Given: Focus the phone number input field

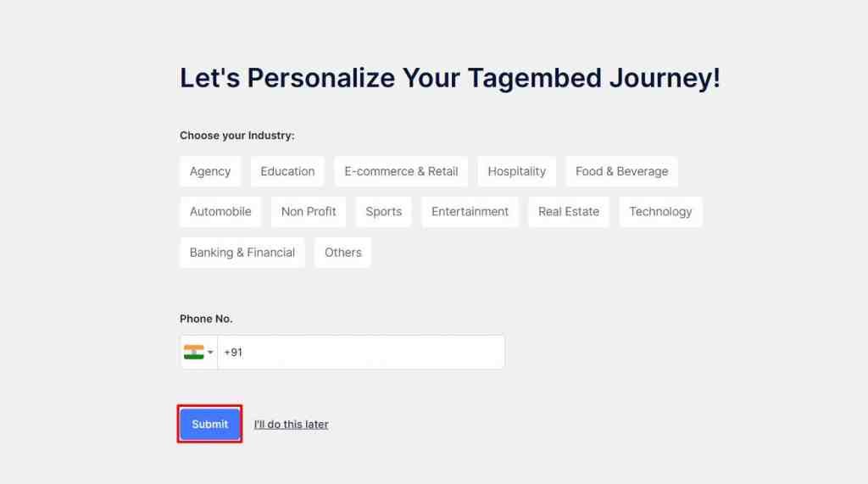Looking at the screenshot, I should pos(360,352).
